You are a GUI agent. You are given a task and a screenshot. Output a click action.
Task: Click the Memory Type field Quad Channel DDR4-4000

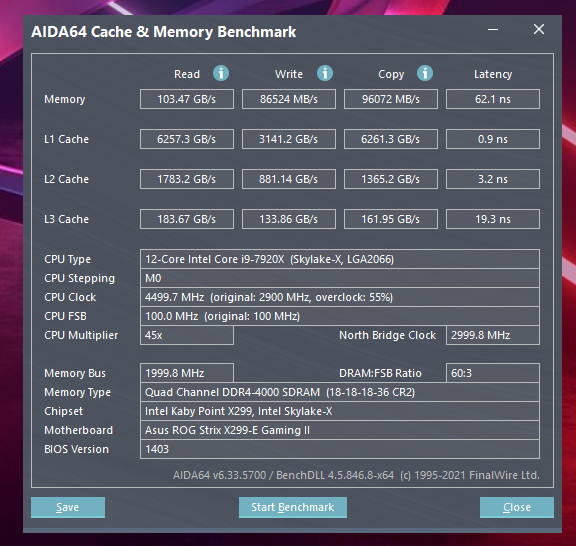click(x=340, y=392)
